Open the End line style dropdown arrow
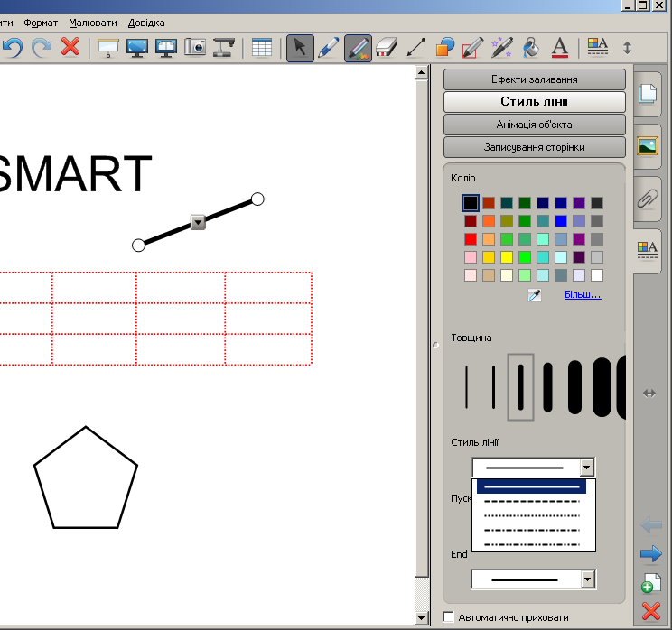672x630 pixels. (x=588, y=579)
